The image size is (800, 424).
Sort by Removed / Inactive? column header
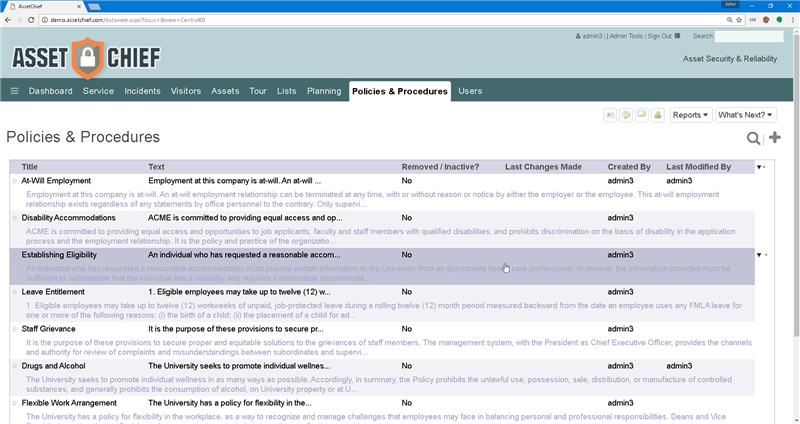point(440,167)
